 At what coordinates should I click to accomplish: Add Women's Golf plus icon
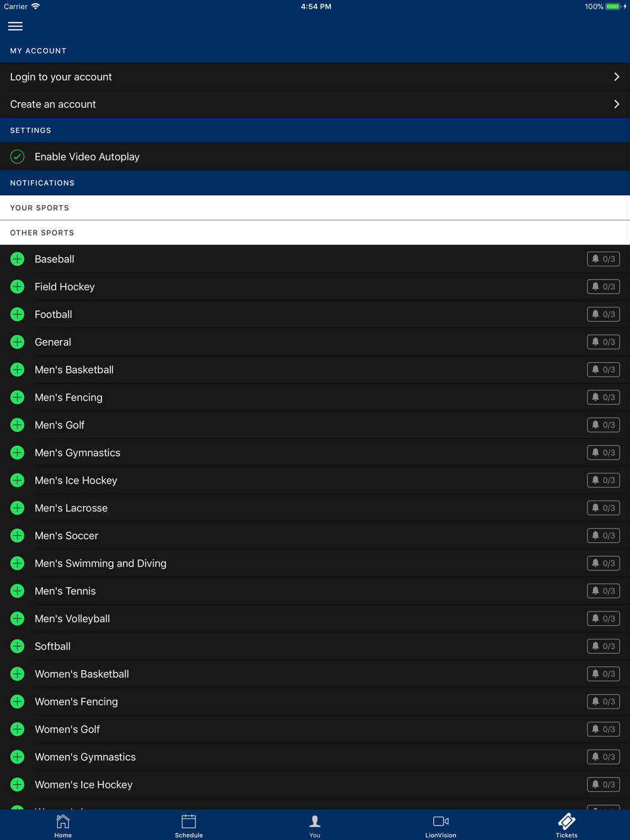tap(18, 729)
